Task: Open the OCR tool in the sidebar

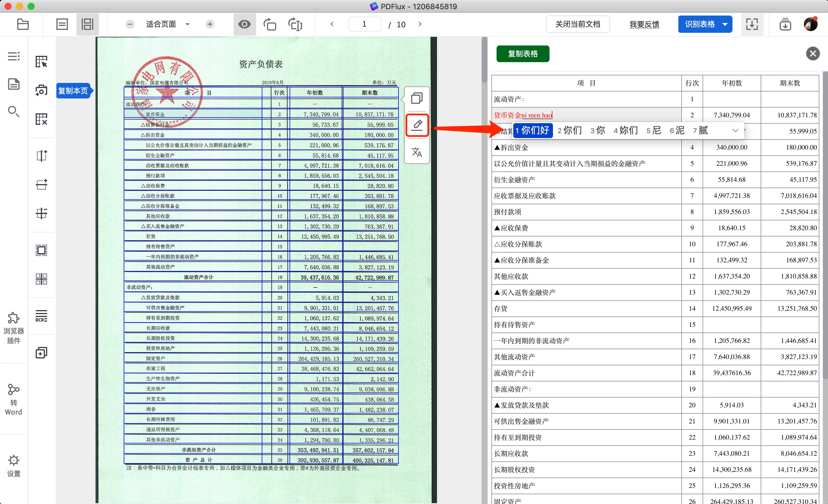Action: (41, 316)
